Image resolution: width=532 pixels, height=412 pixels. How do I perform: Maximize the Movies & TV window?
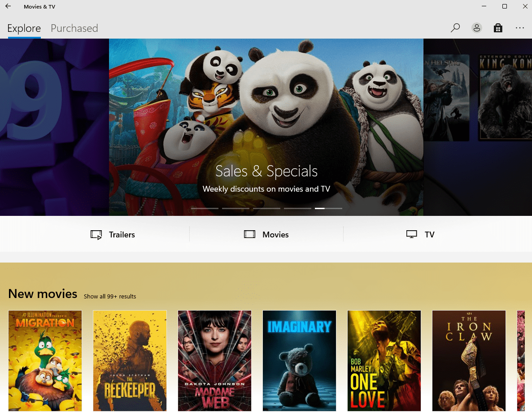(x=505, y=7)
